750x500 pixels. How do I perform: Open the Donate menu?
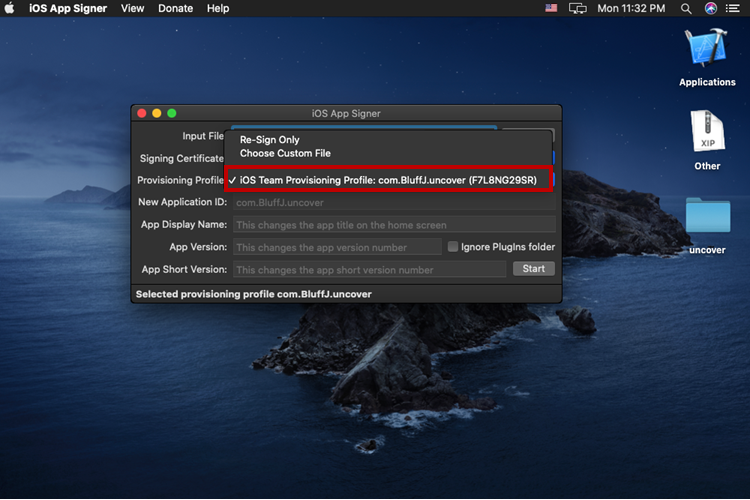(x=176, y=8)
